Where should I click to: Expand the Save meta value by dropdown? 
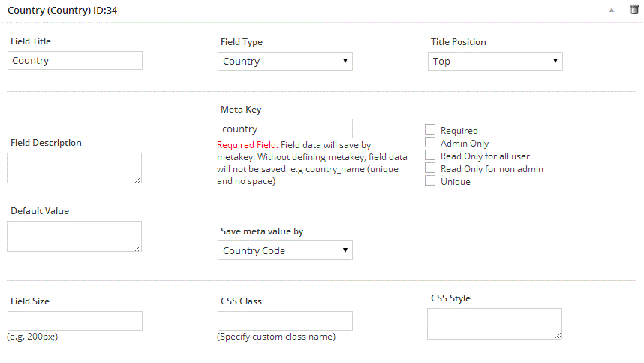pyautogui.click(x=285, y=250)
